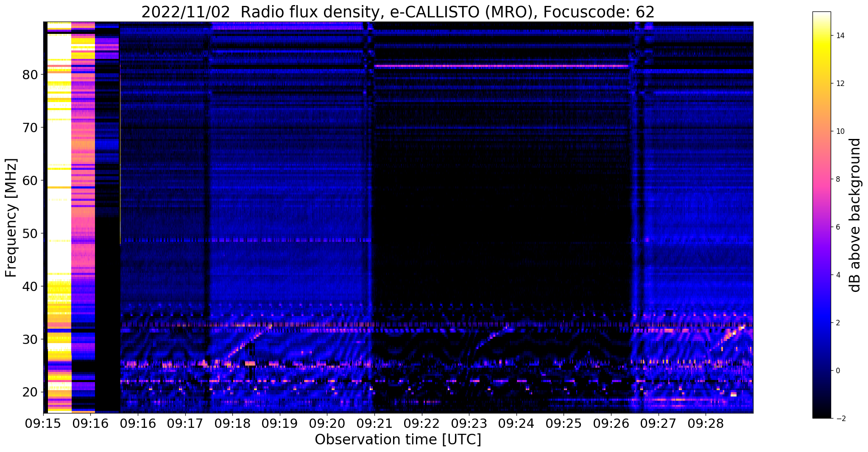This screenshot has width=868, height=452.
Task: Click the 09:19 time axis label
Action: (x=280, y=424)
